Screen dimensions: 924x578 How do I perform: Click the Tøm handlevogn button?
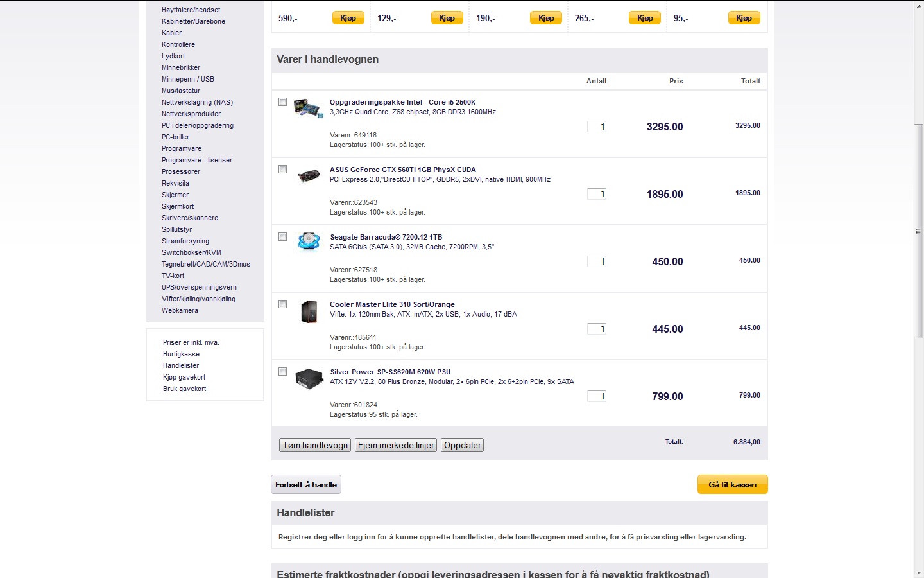316,445
